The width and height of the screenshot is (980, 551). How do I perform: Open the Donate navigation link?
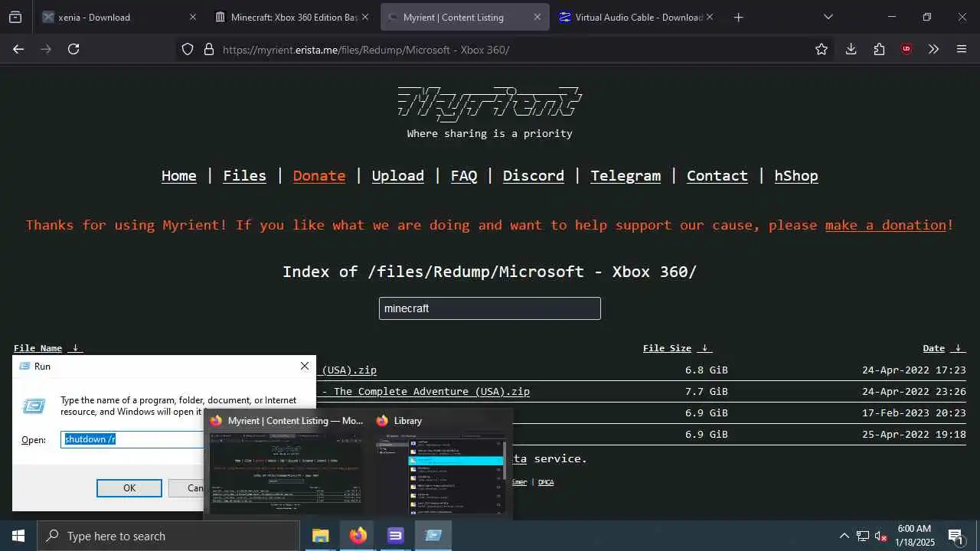pyautogui.click(x=319, y=175)
